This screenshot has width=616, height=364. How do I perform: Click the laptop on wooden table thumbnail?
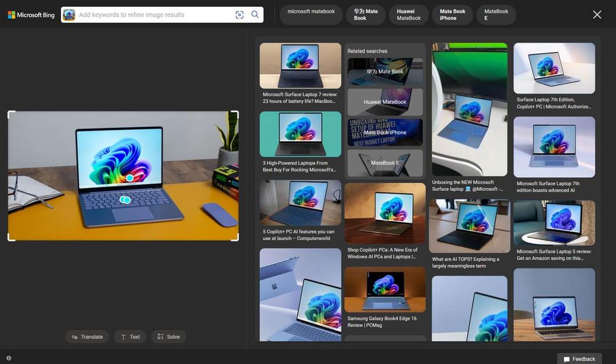point(554,305)
